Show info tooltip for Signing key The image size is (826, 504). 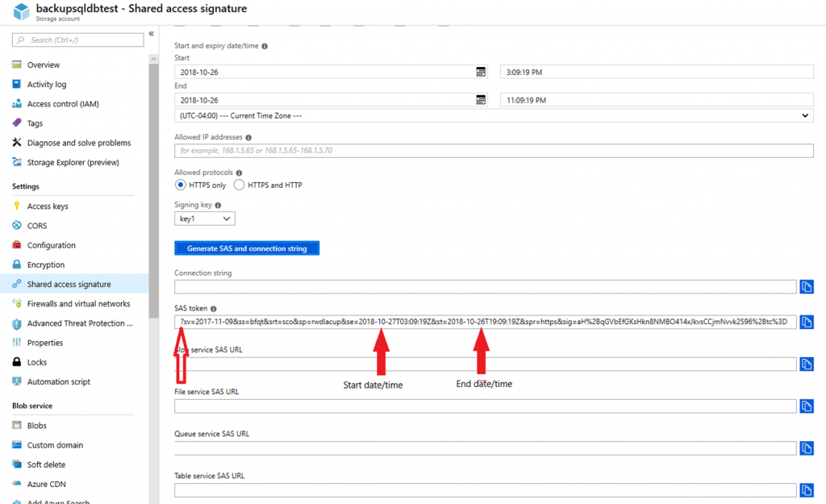tap(218, 206)
